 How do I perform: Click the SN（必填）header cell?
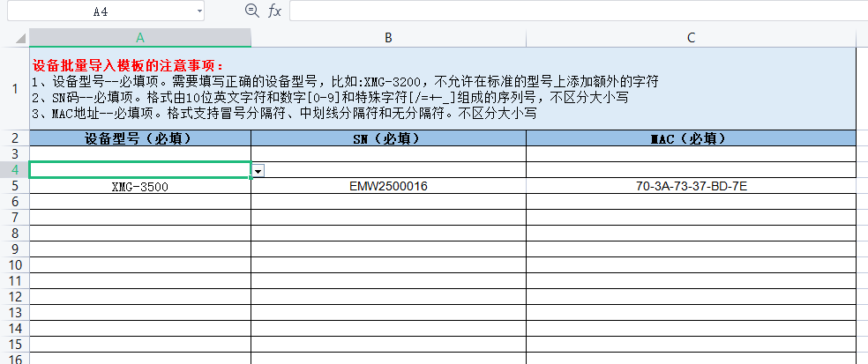pos(388,138)
